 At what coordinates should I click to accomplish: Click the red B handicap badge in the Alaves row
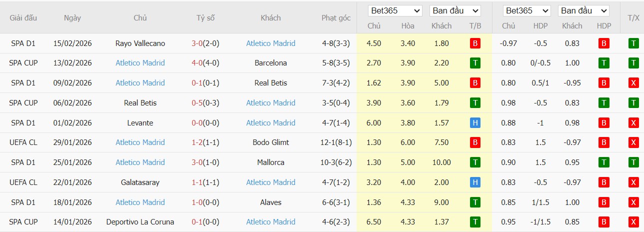pyautogui.click(x=603, y=202)
